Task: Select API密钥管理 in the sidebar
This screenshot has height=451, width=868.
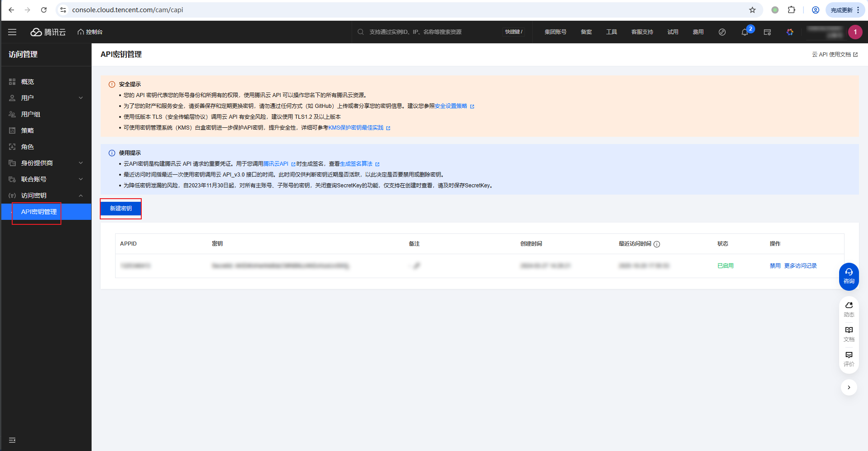Action: (x=46, y=212)
